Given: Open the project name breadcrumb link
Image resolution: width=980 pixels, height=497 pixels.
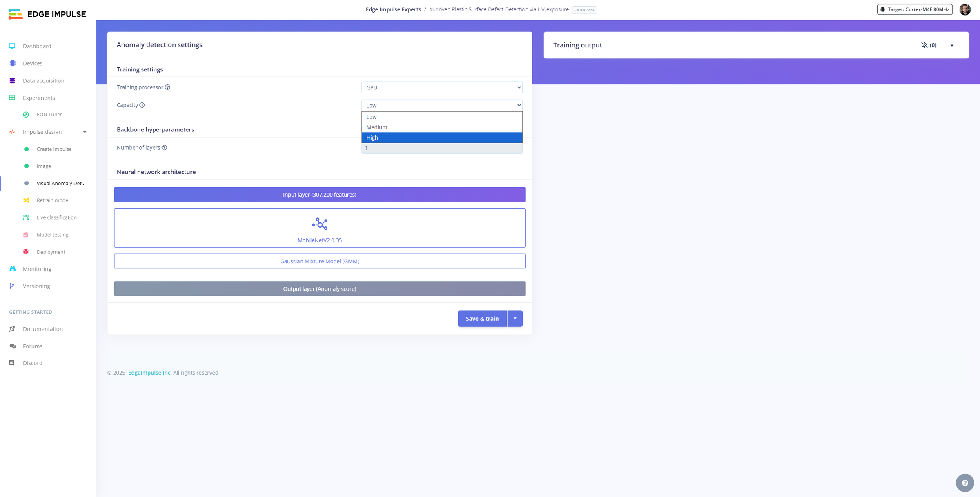Looking at the screenshot, I should (499, 9).
